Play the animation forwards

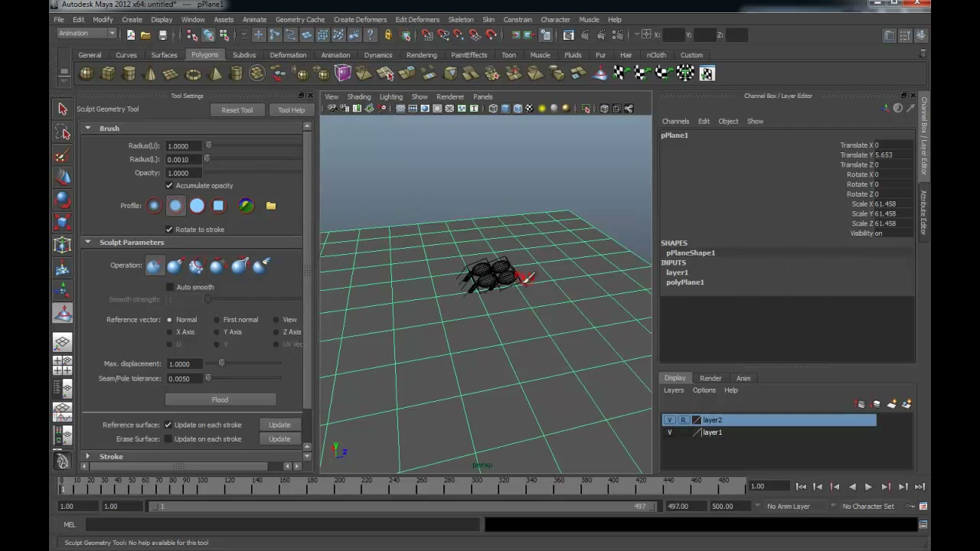[868, 487]
